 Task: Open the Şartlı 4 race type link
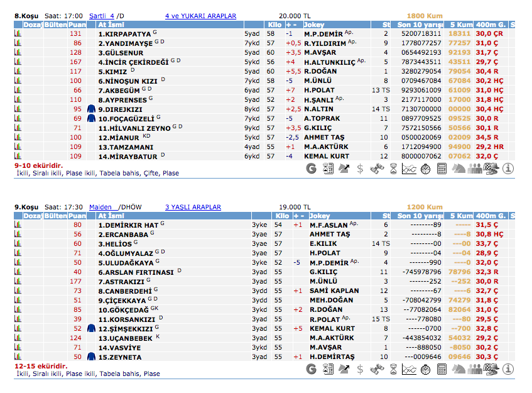coord(101,15)
